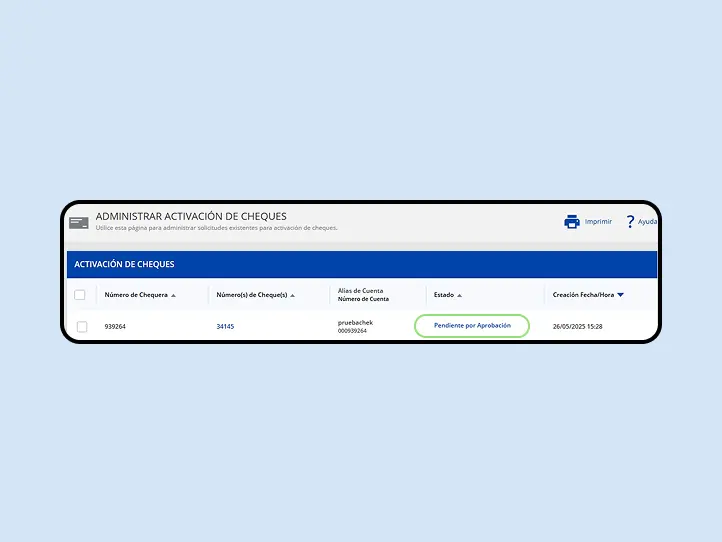Click the Número(s) de Cheque(s) header

[x=252, y=295]
